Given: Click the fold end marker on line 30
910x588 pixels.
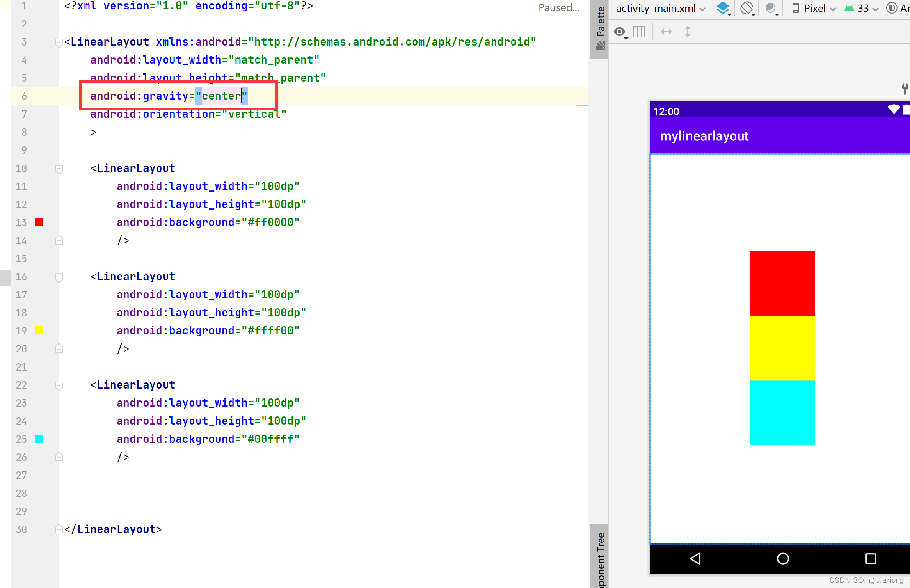Looking at the screenshot, I should 59,529.
